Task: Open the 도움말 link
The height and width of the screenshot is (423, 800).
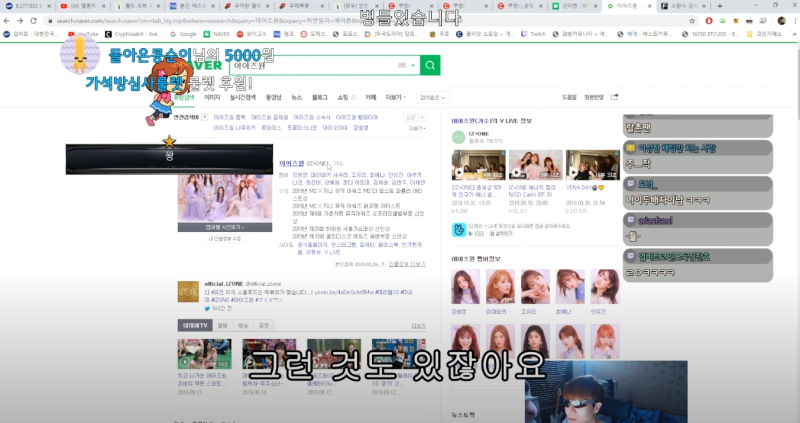Action: click(569, 97)
